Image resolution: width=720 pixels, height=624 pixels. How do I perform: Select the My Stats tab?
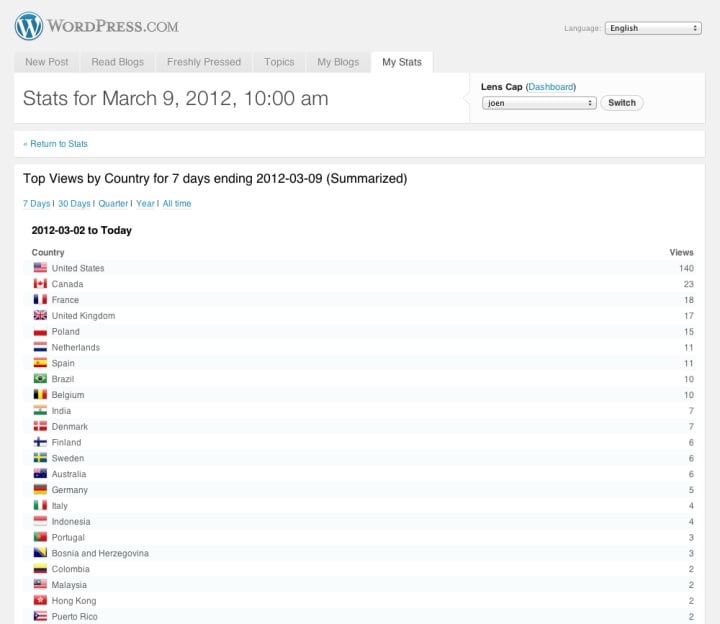click(x=402, y=62)
